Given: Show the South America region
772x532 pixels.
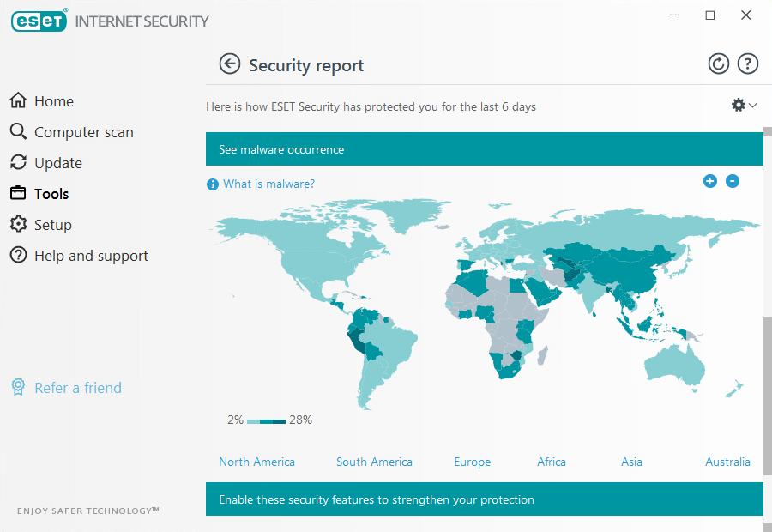Looking at the screenshot, I should pyautogui.click(x=374, y=462).
